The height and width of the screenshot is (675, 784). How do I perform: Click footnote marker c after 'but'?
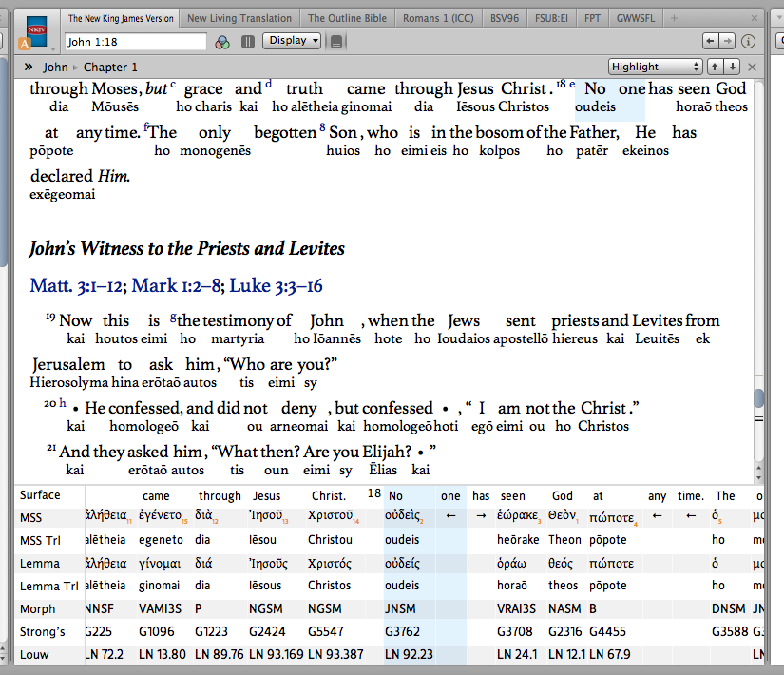click(173, 84)
